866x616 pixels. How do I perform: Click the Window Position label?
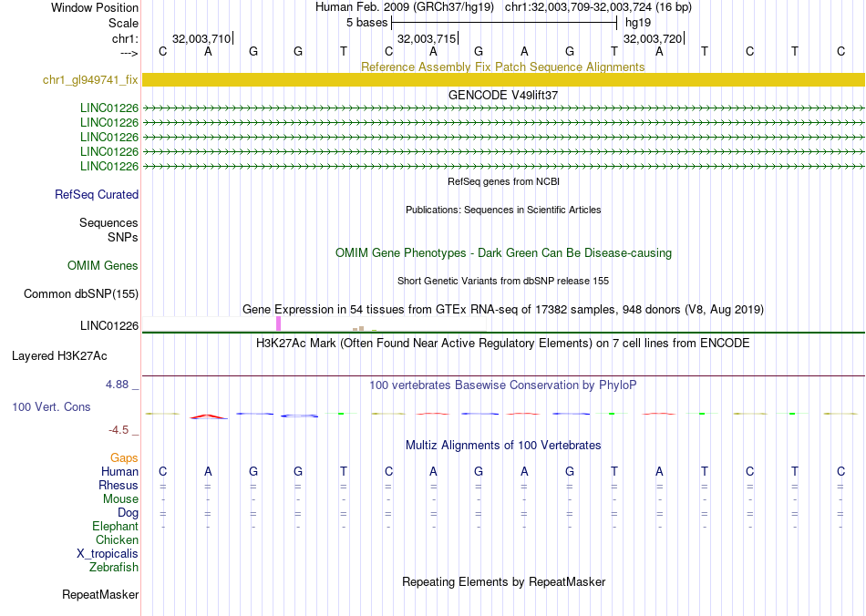tap(95, 7)
